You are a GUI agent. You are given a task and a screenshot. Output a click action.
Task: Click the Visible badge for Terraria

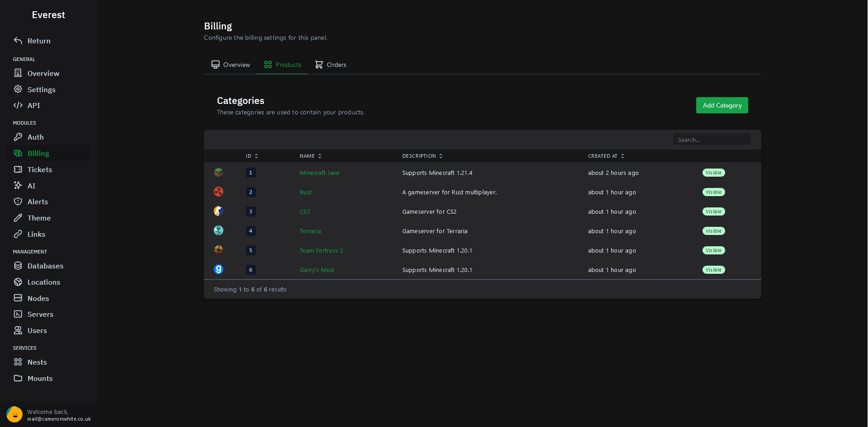(713, 231)
